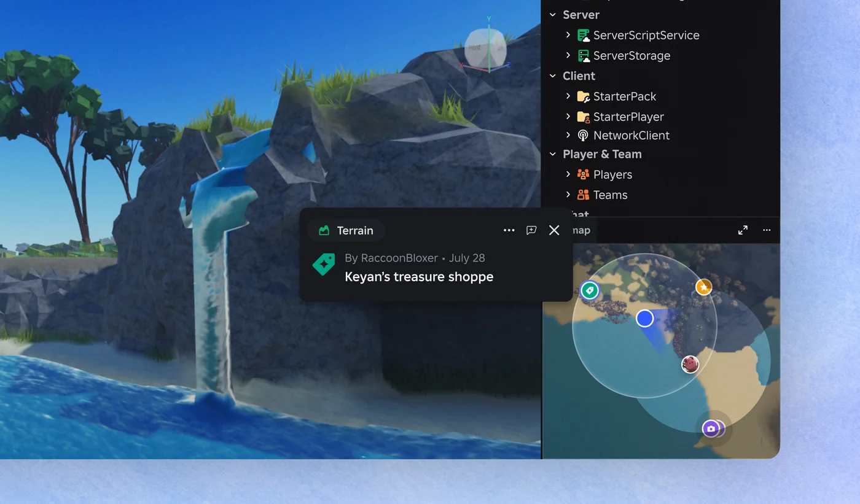Expand Teams node
This screenshot has width=860, height=504.
(x=568, y=195)
